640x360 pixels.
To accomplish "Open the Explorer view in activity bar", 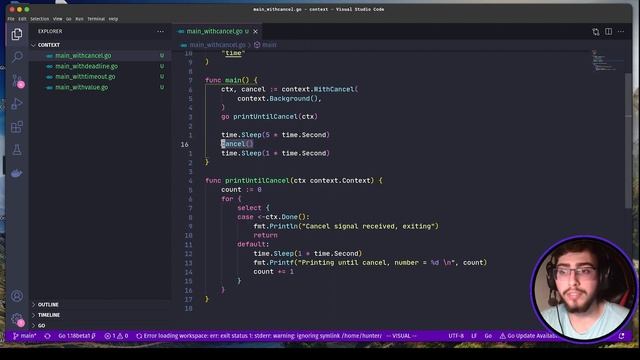I will click(x=17, y=34).
